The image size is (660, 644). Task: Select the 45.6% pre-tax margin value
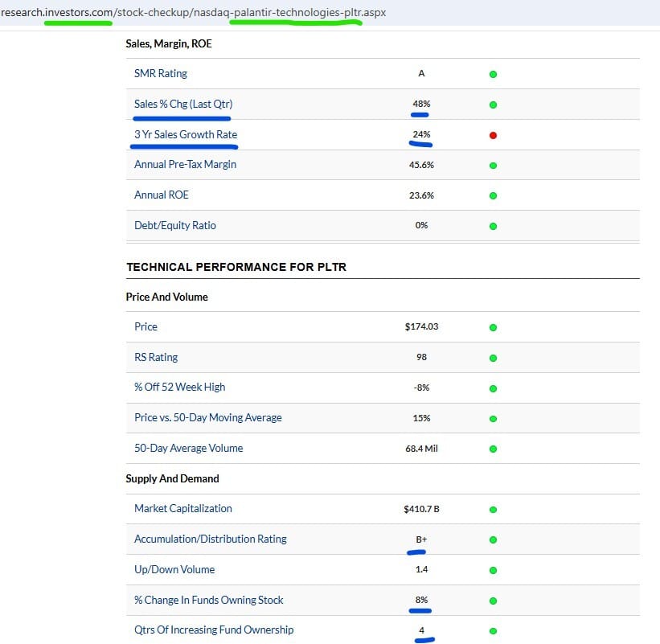click(x=421, y=165)
